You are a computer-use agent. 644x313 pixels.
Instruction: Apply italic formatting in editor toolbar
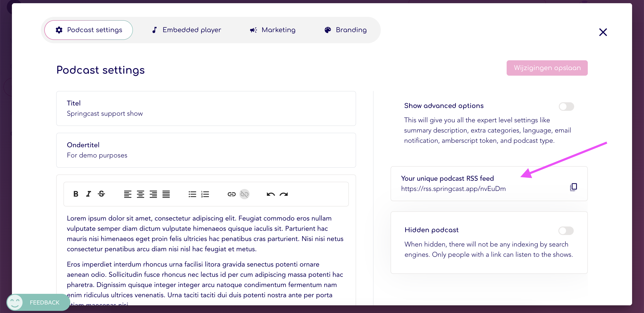89,194
